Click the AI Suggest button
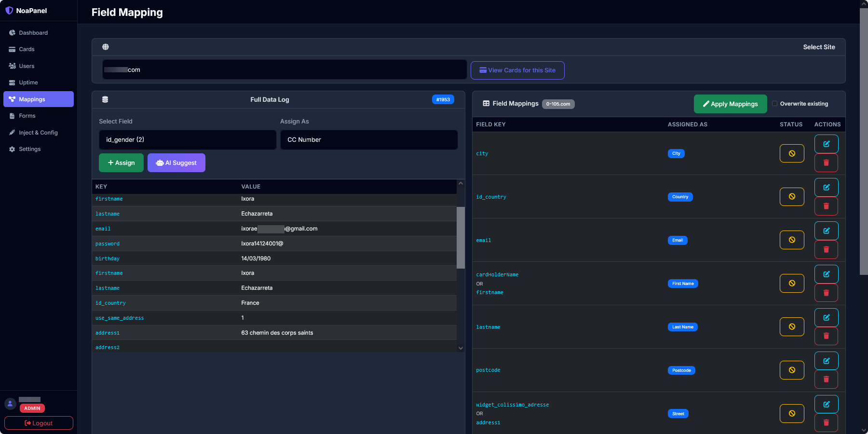Viewport: 868px width, 434px height. 176,163
